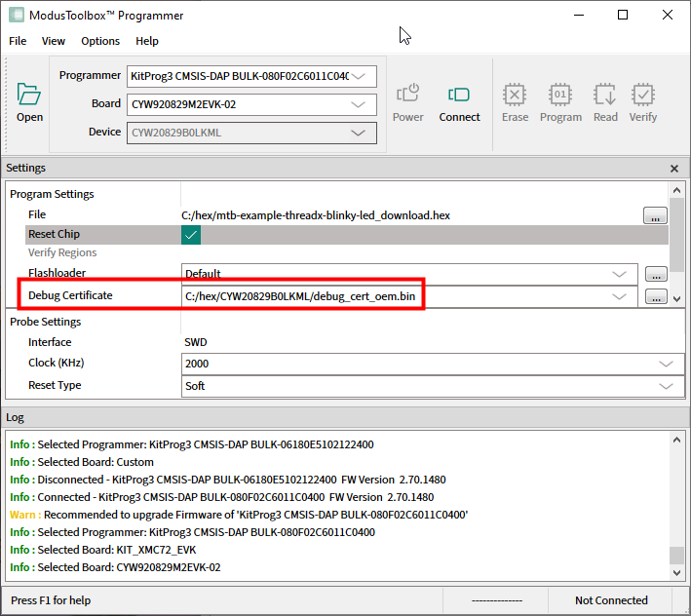Viewport: 691px width, 616px height.
Task: Browse for Debug Certificate with ellipsis button
Action: 656,297
